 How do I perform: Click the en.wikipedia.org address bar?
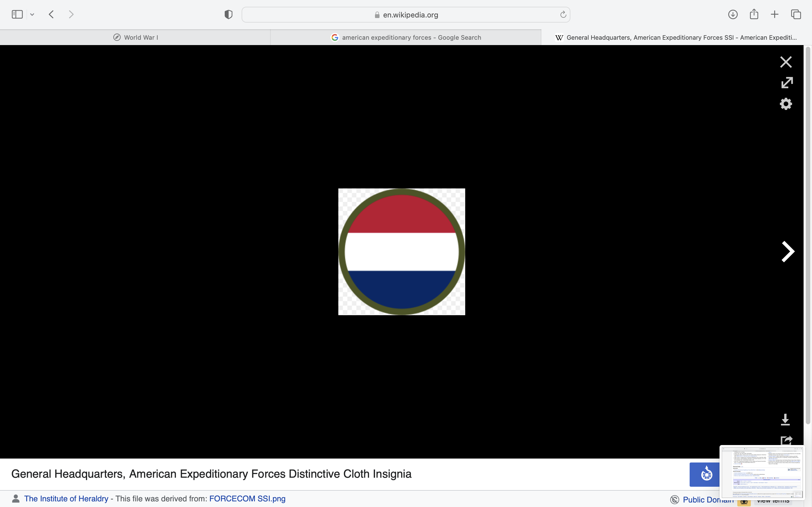[406, 15]
